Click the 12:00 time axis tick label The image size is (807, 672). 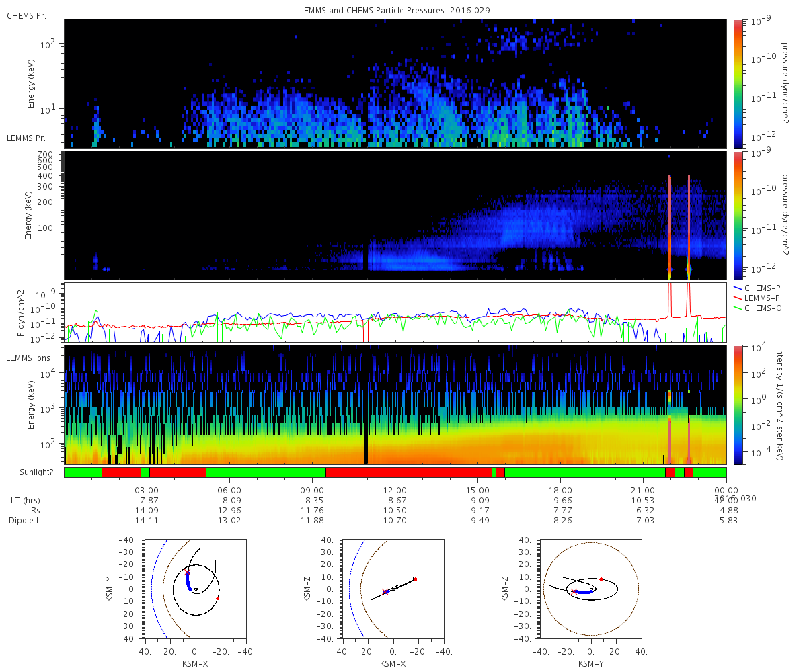tap(395, 490)
